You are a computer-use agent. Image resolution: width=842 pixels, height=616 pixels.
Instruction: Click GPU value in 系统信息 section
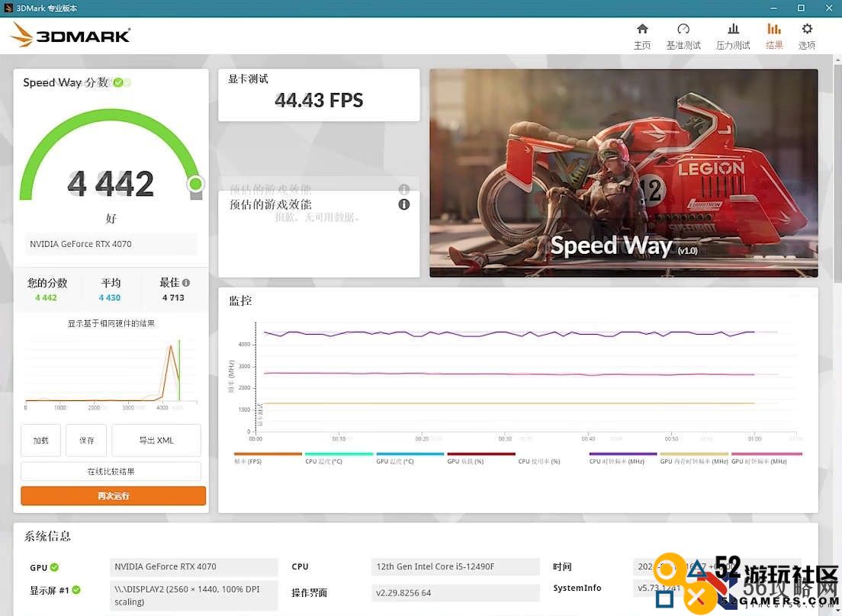[x=194, y=566]
